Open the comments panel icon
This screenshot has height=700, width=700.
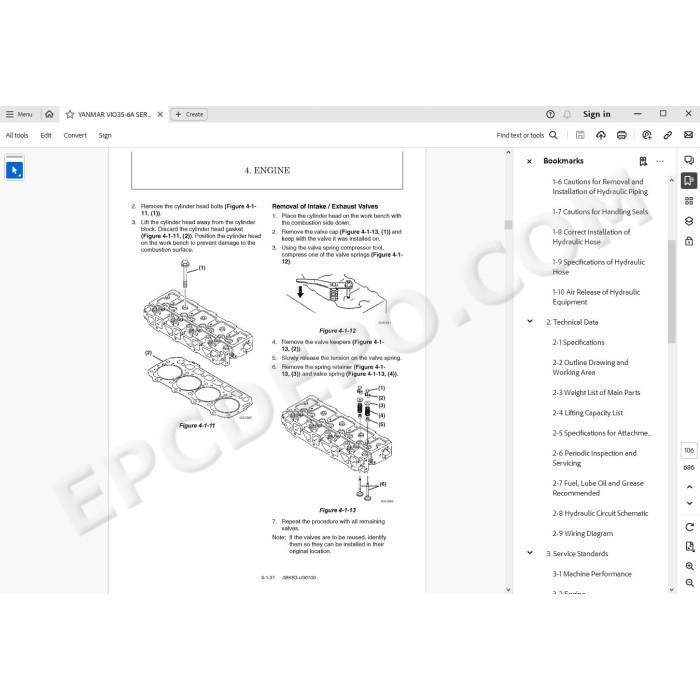[x=689, y=160]
